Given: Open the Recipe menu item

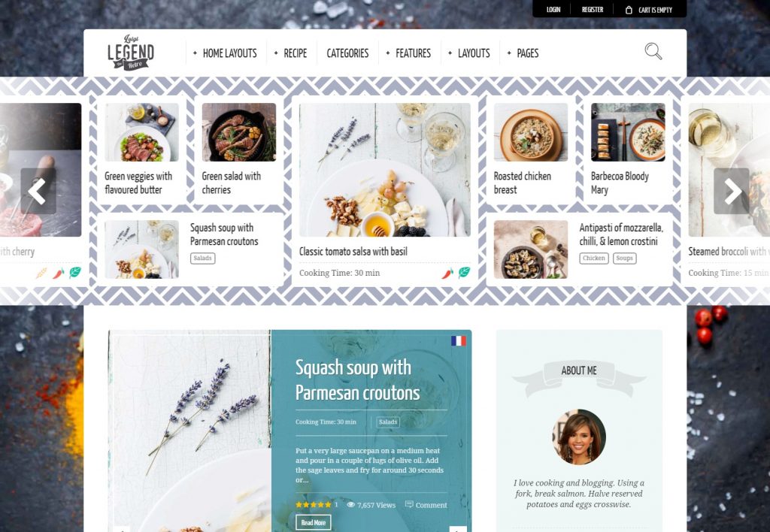Looking at the screenshot, I should pyautogui.click(x=290, y=53).
